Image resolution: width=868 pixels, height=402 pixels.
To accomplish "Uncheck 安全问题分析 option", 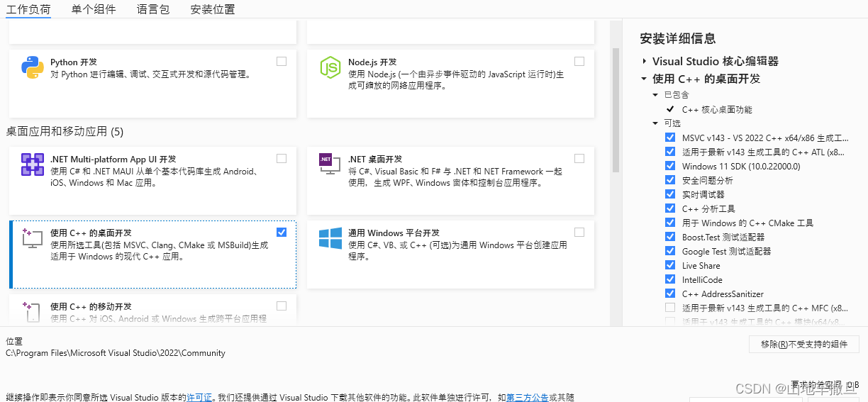I will [x=670, y=180].
